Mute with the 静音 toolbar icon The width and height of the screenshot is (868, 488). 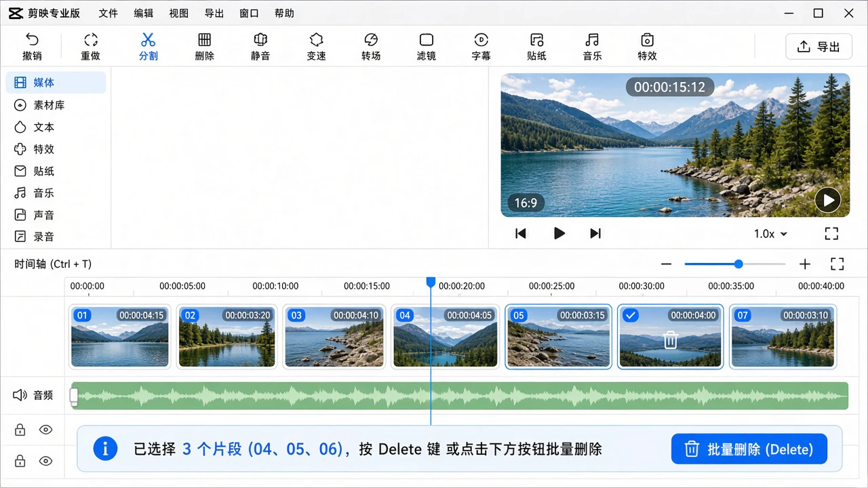[x=260, y=40]
